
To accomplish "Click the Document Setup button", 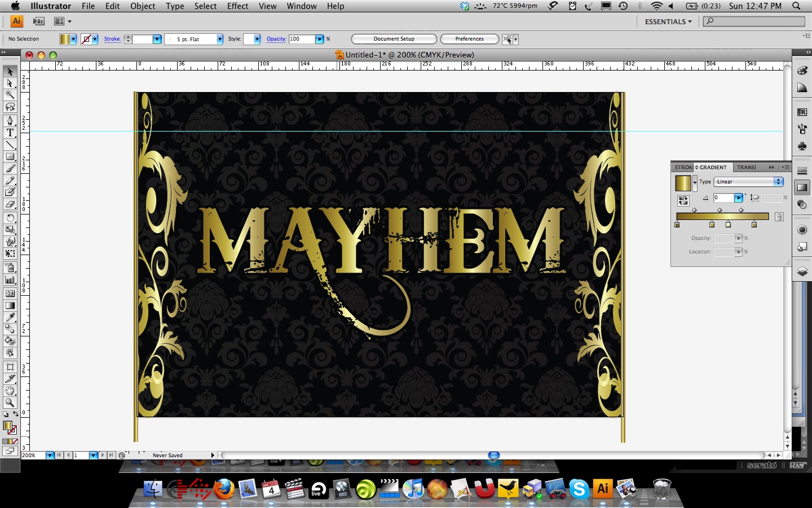I will tap(394, 39).
